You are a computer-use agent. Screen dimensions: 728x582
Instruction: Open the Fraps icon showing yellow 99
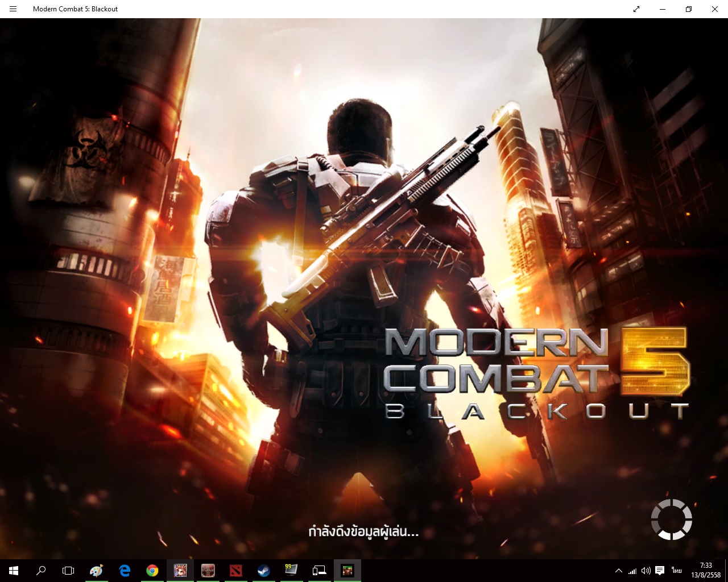291,571
